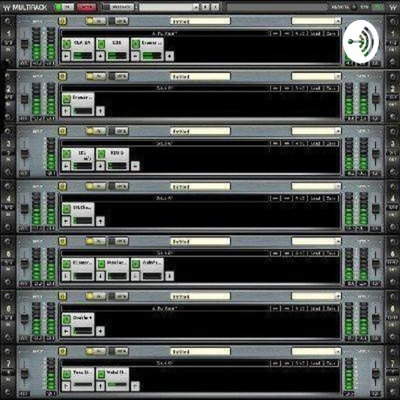Toggle the yellow power button on rack 3

pos(62,131)
